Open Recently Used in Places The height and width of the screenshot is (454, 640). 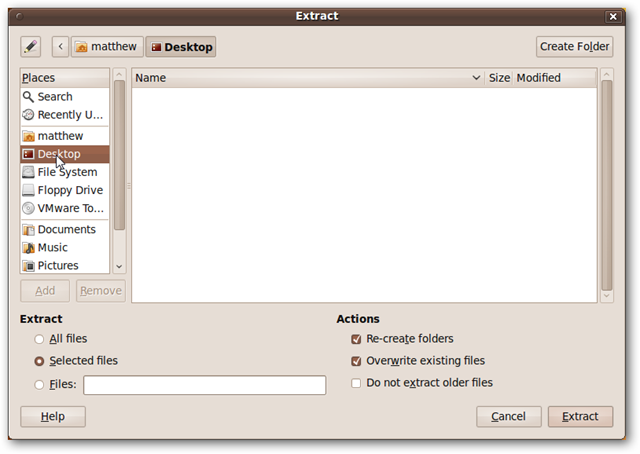click(65, 115)
